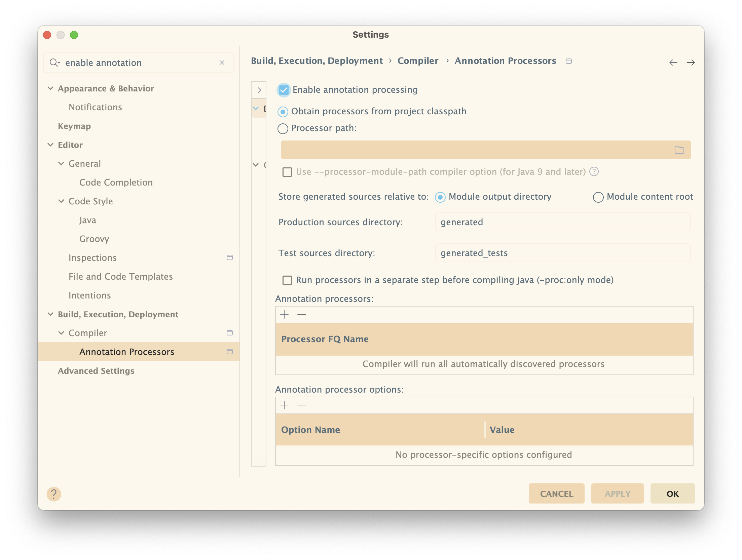Viewport: 742px width, 560px height.
Task: Open the help question mark button
Action: [x=54, y=494]
